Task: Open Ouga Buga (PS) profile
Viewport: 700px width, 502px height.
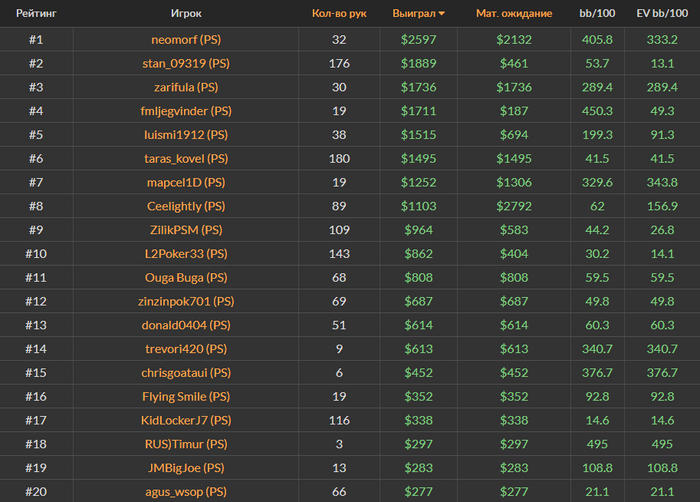Action: 185,277
